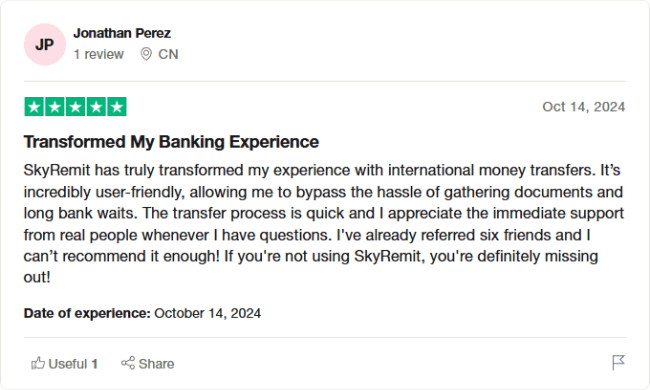This screenshot has height=390, width=650.
Task: Open the 'Transformed My Banking Experience' review title
Action: (x=171, y=142)
